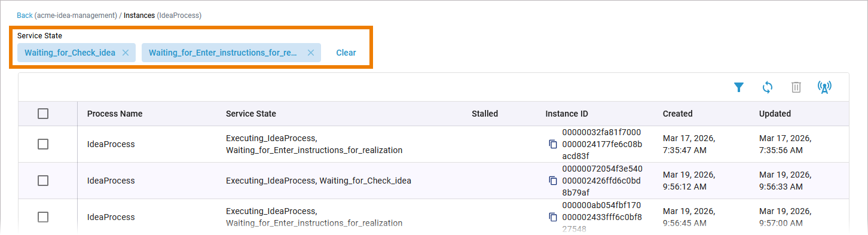Toggle live update broadcast icon
This screenshot has height=235, width=868.
pyautogui.click(x=824, y=87)
